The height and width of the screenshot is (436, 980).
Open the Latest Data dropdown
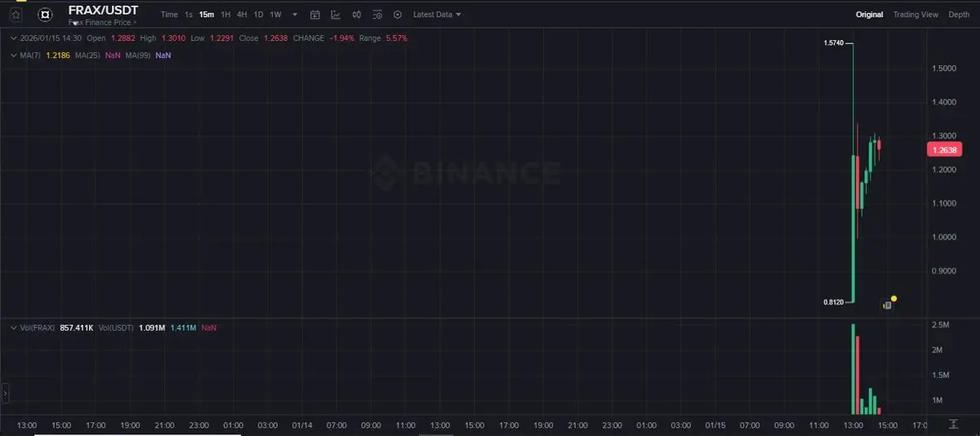[437, 15]
